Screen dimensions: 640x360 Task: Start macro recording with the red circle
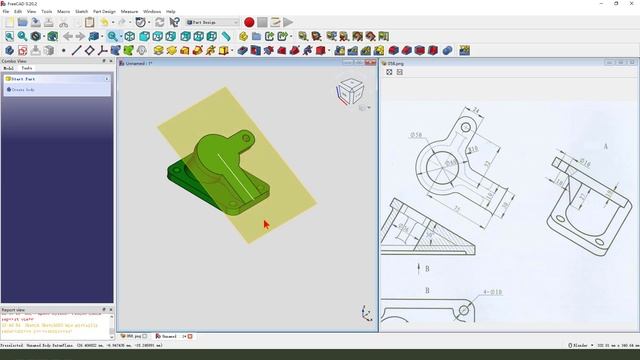click(x=249, y=22)
